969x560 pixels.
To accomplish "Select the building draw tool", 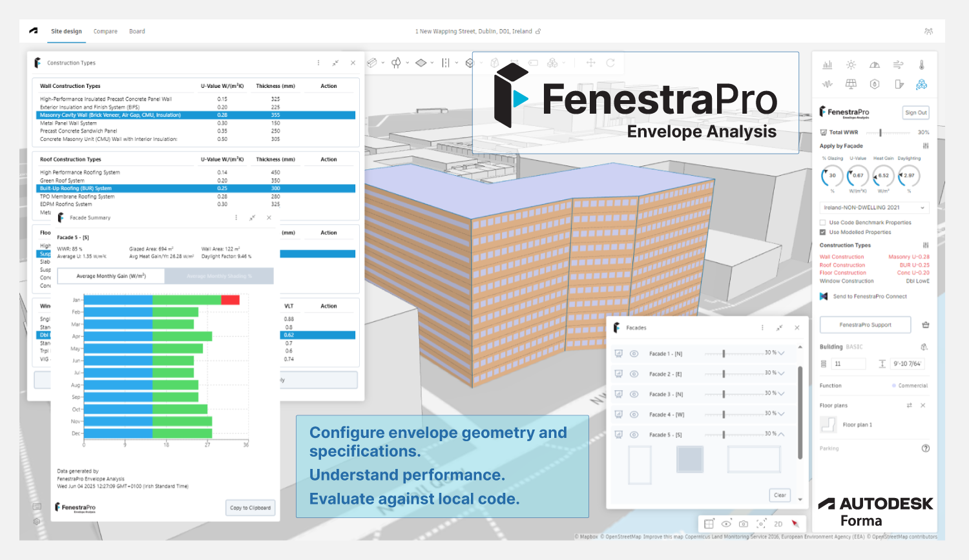I will [x=470, y=63].
